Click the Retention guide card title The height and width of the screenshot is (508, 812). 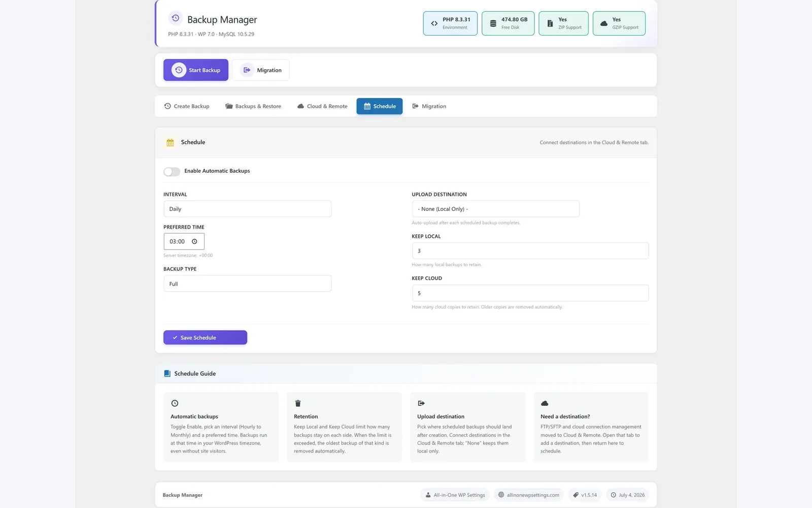pos(306,417)
